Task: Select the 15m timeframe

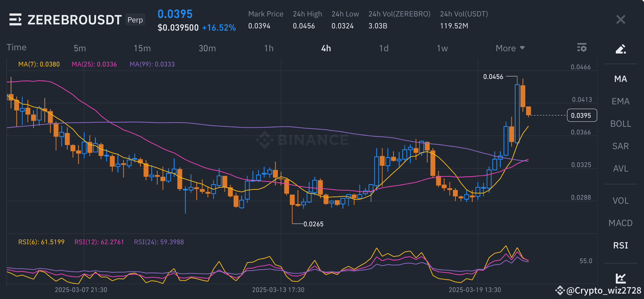Action: click(142, 48)
